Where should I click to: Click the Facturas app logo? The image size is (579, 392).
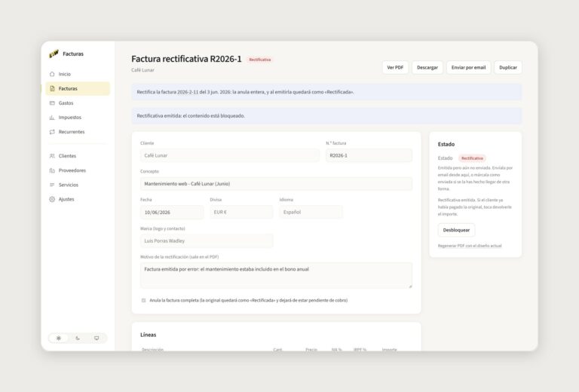tap(54, 54)
